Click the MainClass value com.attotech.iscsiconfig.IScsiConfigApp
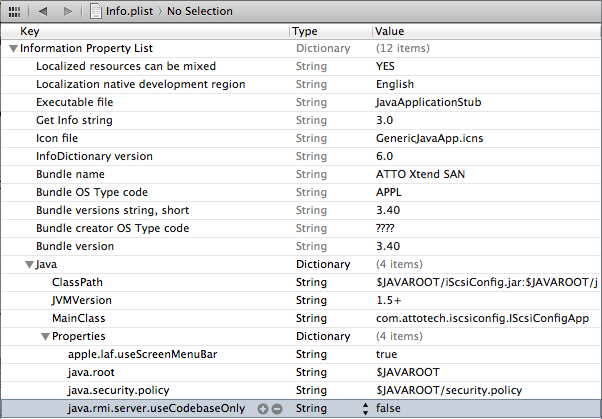Viewport: 602px width, 419px height. tap(480, 318)
